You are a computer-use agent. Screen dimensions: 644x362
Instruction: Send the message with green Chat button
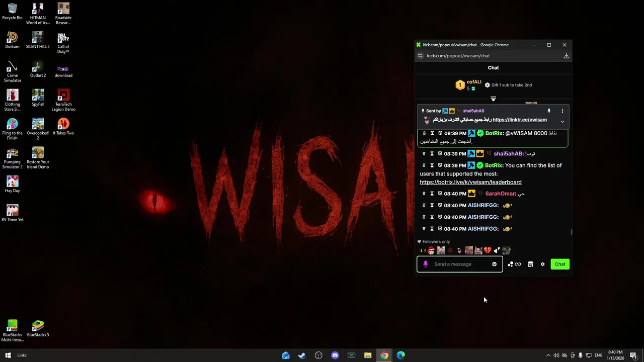click(x=560, y=264)
